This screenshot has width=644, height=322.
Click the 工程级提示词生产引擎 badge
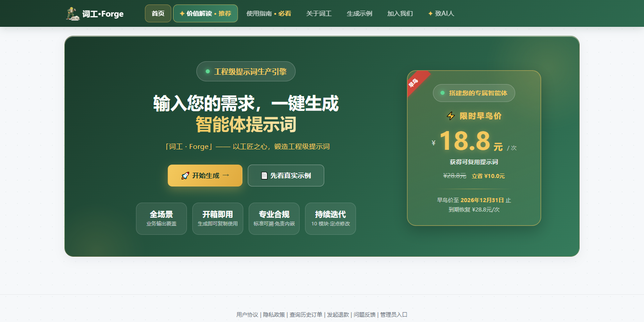[x=246, y=72]
